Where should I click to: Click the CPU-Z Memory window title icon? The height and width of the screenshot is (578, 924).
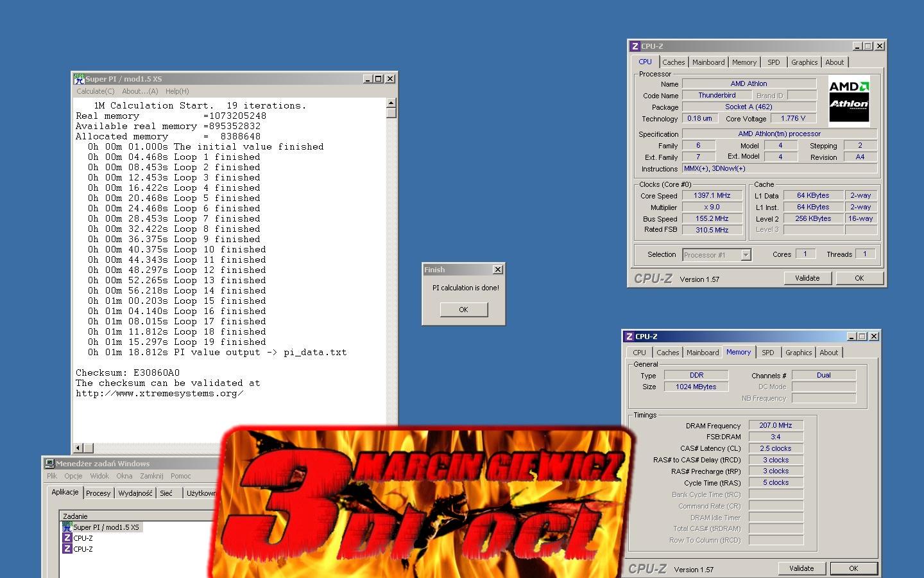pos(629,337)
